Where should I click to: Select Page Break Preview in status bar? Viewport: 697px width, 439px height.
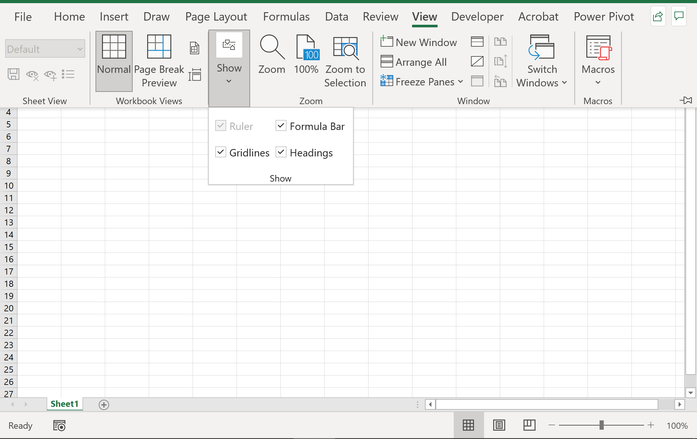tap(529, 425)
